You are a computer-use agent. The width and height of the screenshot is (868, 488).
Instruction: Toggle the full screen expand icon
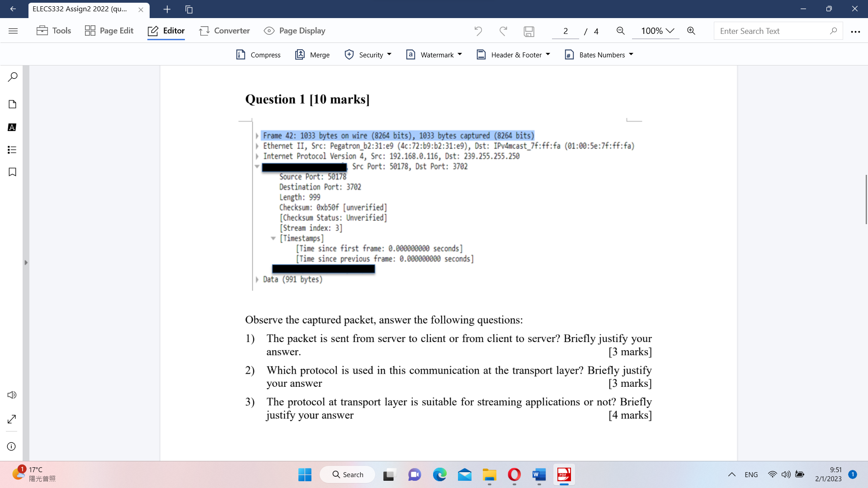click(12, 419)
